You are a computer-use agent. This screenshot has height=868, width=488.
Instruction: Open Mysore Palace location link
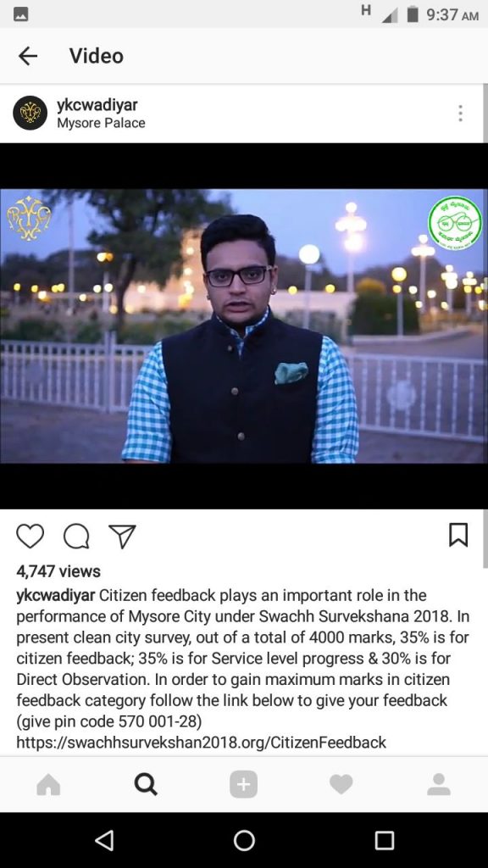tap(102, 123)
